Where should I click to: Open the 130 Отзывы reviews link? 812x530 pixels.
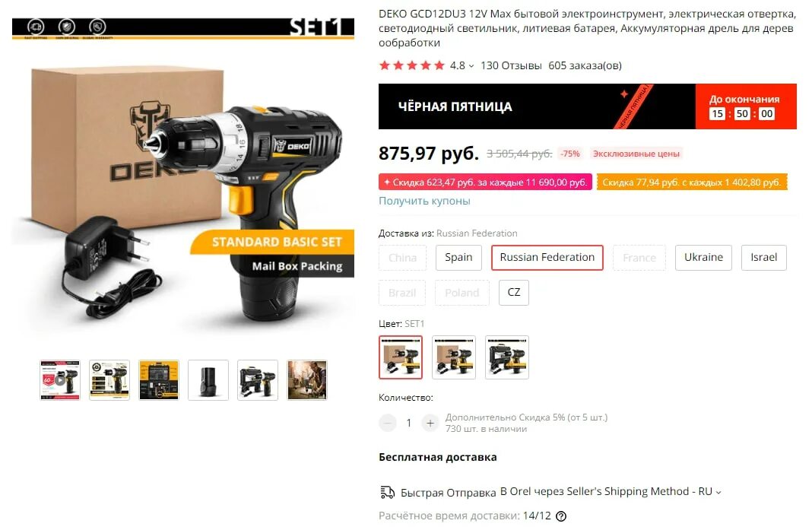coord(511,66)
